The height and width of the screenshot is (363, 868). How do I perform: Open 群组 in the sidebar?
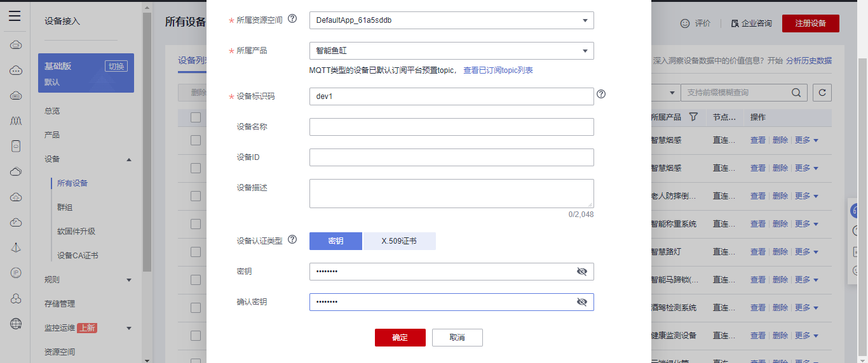coord(65,208)
